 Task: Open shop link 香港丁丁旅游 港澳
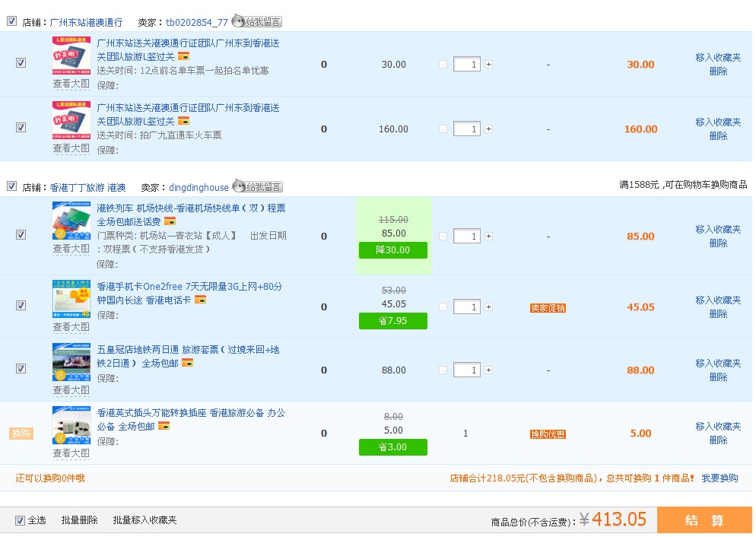[87, 188]
